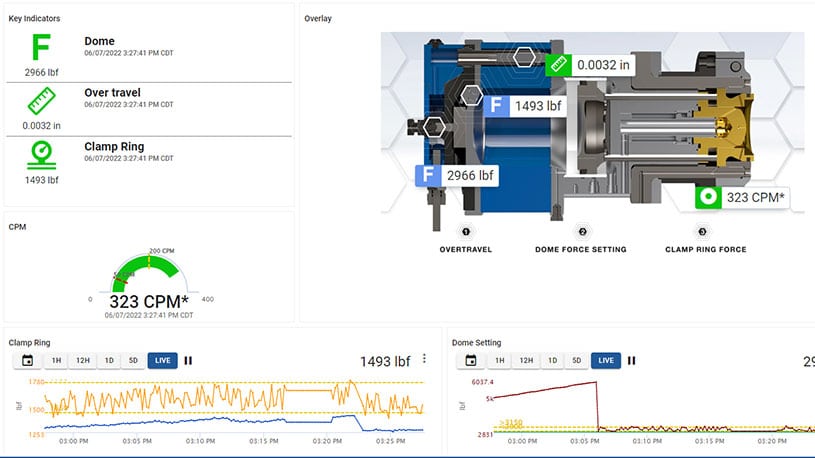Switch Clamp Ring chart to 1D range
The image size is (815, 458).
coord(108,360)
